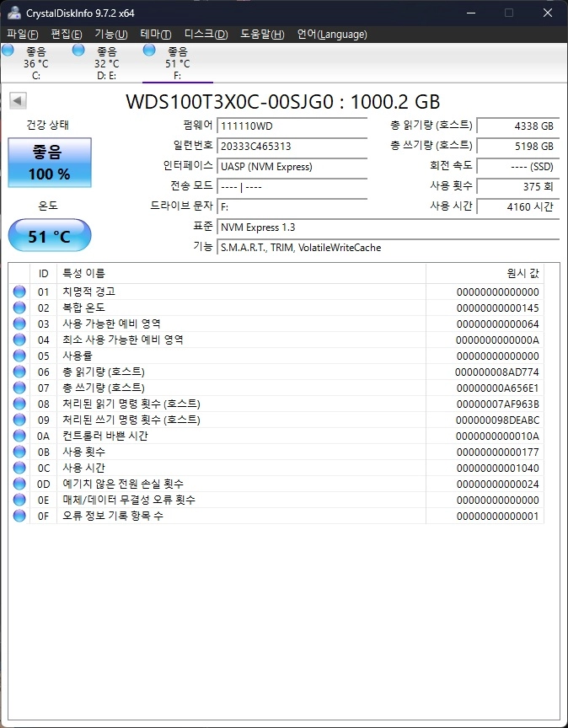Click blue status icon of row 05 사용률
Screen dimensions: 568x728
tap(19, 356)
